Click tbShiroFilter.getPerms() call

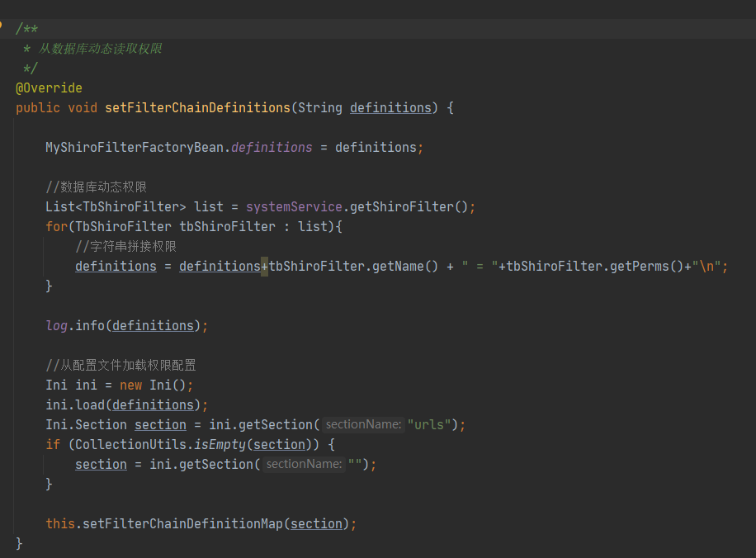tap(594, 267)
